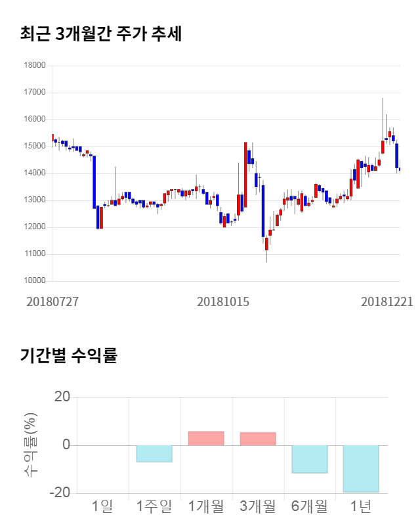Click the 3개월 period axis label
The image size is (420, 532).
[x=258, y=506]
